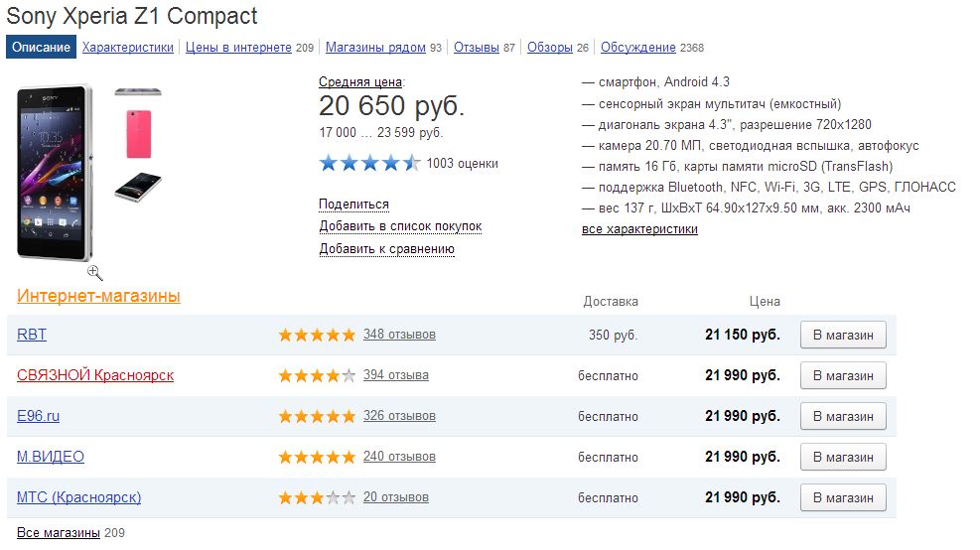The image size is (980, 550).
Task: Open the Характеристики tab
Action: pos(127,48)
